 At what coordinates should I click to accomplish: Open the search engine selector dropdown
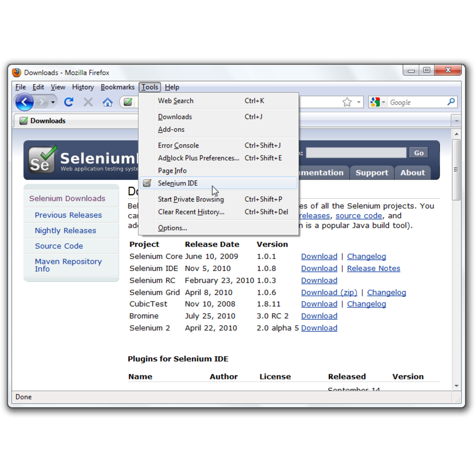[x=383, y=102]
